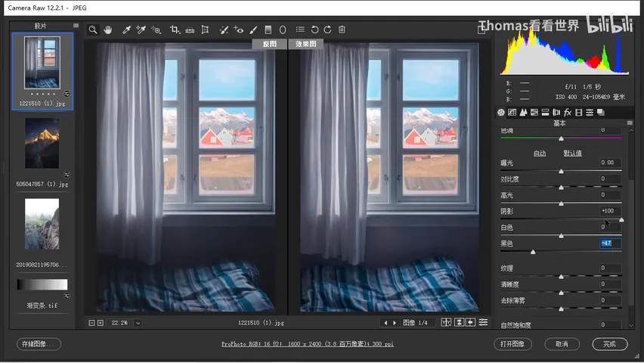The height and width of the screenshot is (363, 644).
Task: Zoom out with the minus button
Action: click(x=91, y=323)
